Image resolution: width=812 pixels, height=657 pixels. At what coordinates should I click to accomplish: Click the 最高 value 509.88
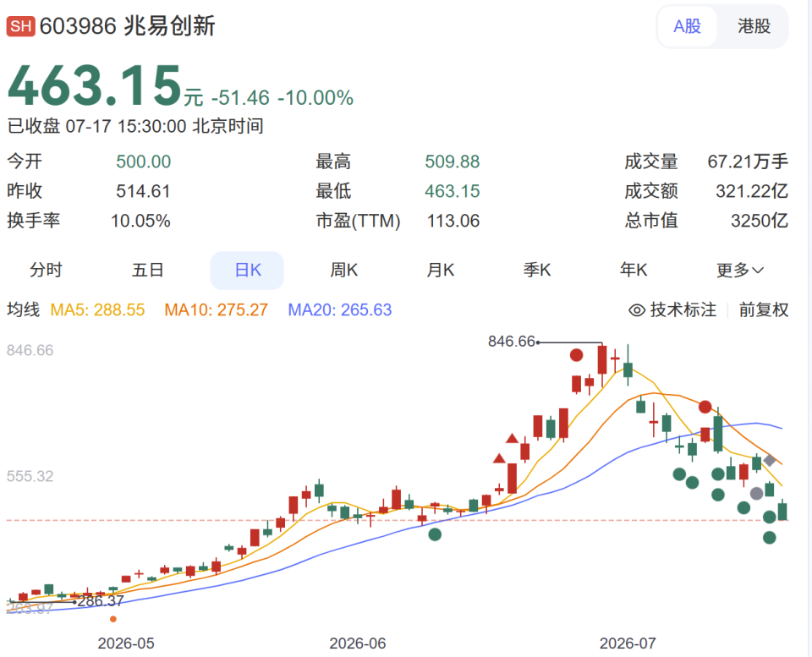452,162
